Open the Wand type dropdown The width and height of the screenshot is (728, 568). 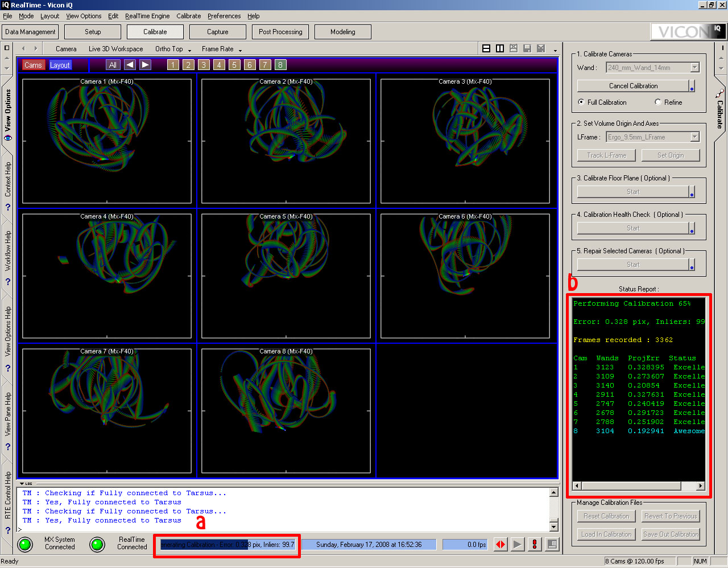click(x=694, y=68)
